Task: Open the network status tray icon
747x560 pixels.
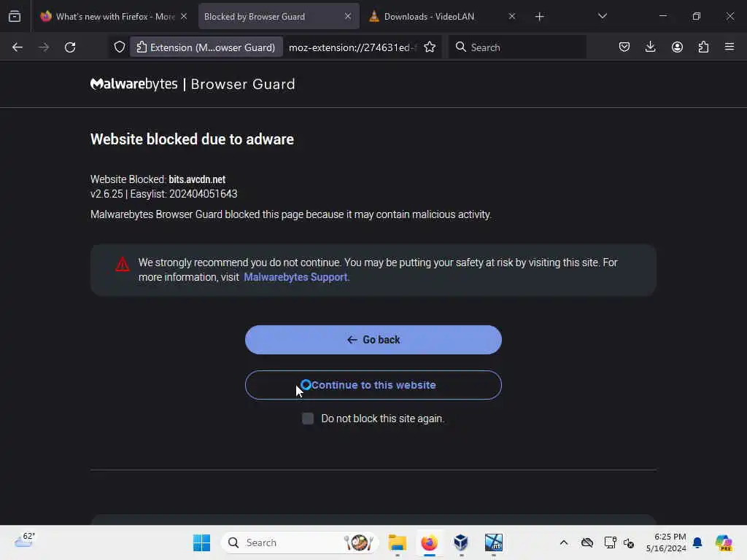Action: (610, 542)
